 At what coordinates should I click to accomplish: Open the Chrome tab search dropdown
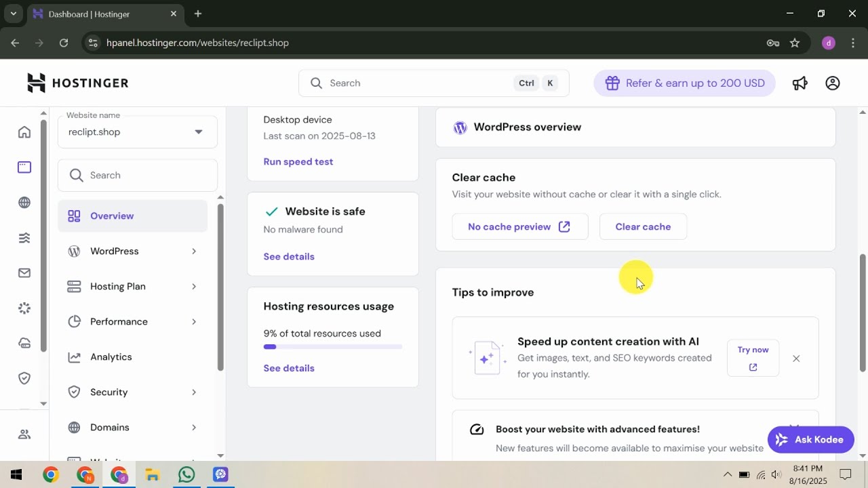13,14
